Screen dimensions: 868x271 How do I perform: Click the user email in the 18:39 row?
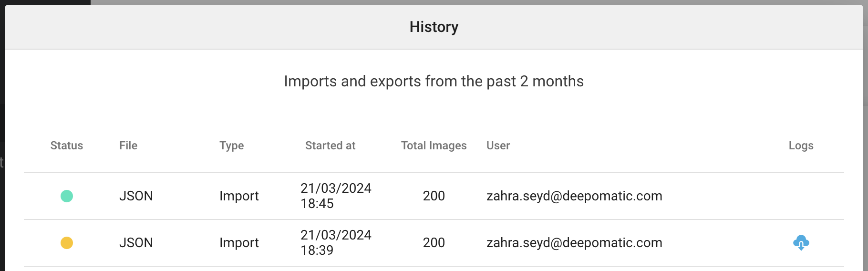(x=574, y=243)
